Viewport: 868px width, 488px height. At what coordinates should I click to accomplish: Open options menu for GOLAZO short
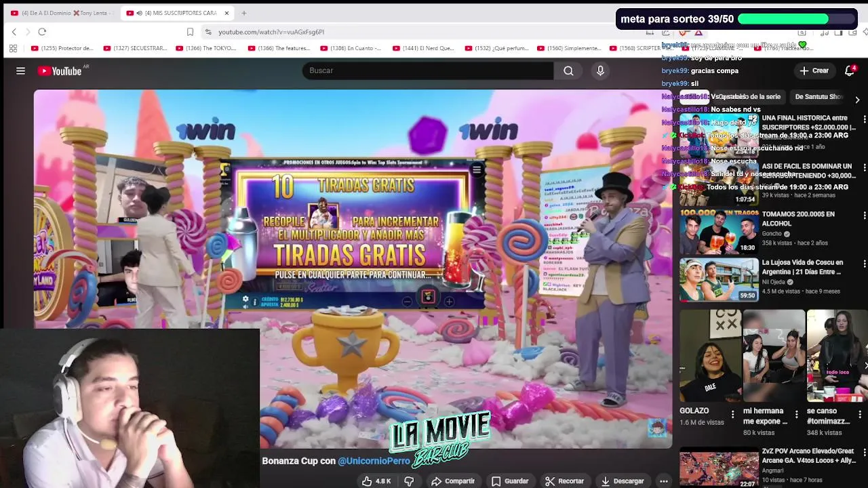pos(732,414)
